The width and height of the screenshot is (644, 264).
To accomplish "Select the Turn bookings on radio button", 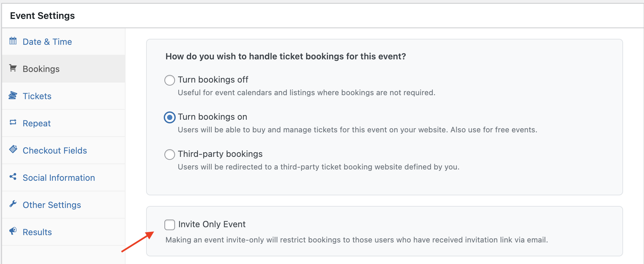I will [170, 117].
